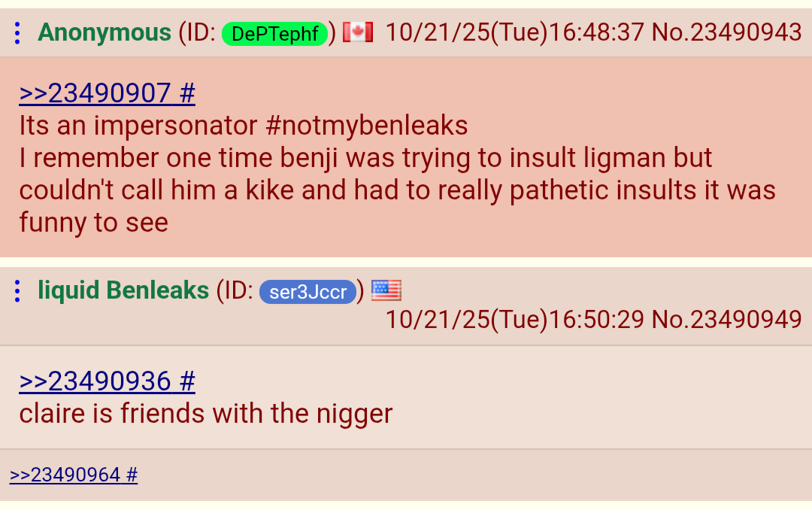
Task: Click the 16:50:29 timestamp
Action: [596, 319]
